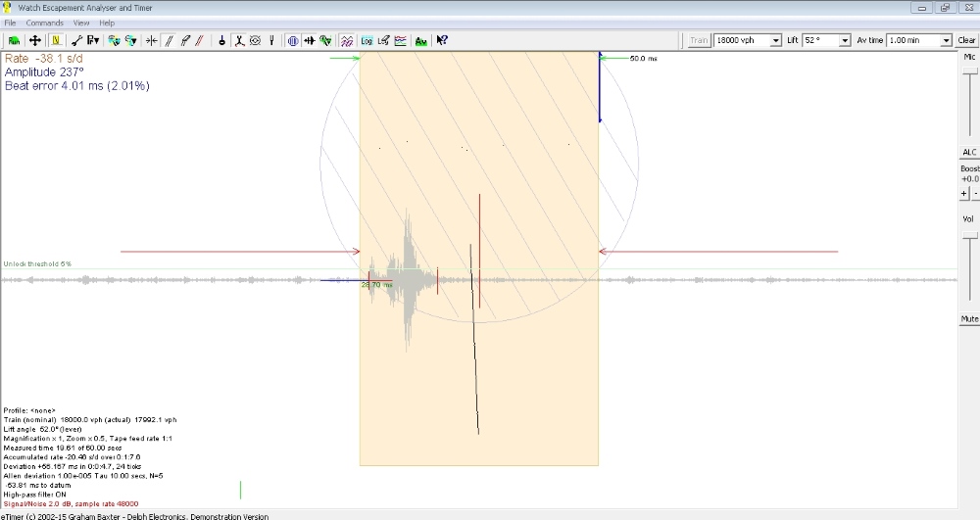Open the View menu
Viewport: 980px width, 520px height.
click(80, 23)
